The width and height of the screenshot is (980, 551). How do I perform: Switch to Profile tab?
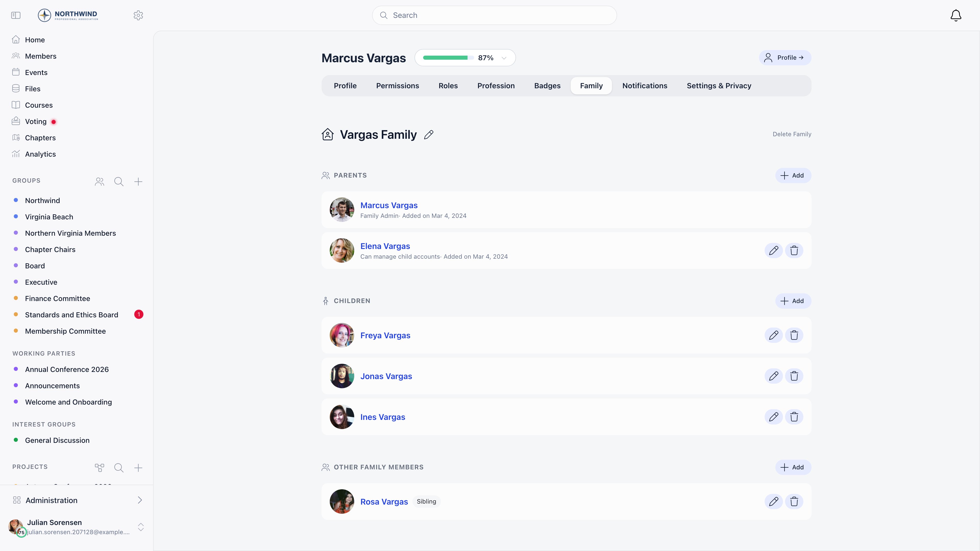pos(345,86)
